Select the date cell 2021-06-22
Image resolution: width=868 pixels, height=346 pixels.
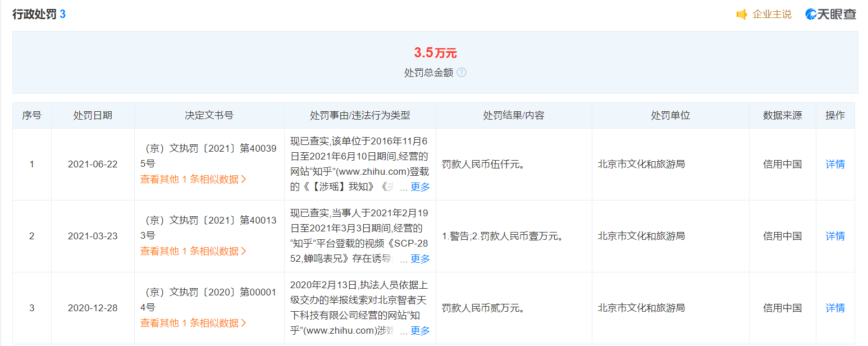(x=93, y=164)
